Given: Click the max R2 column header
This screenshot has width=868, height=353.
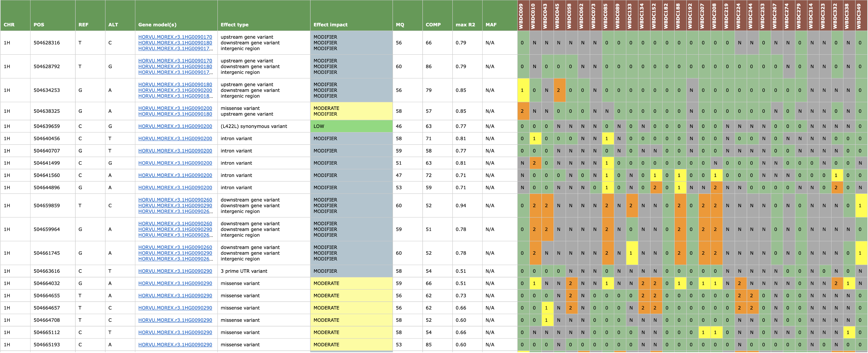Looking at the screenshot, I should point(465,25).
